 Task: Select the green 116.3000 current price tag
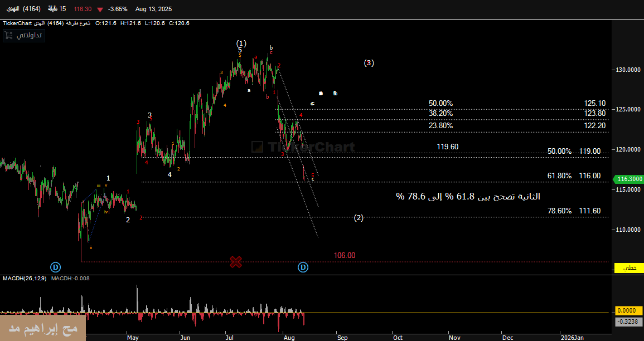click(x=628, y=179)
